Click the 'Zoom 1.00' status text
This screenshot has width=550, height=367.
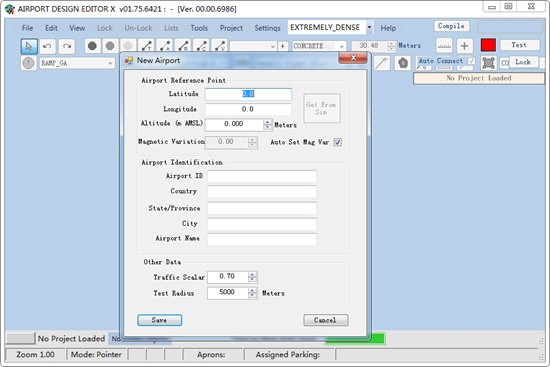35,355
